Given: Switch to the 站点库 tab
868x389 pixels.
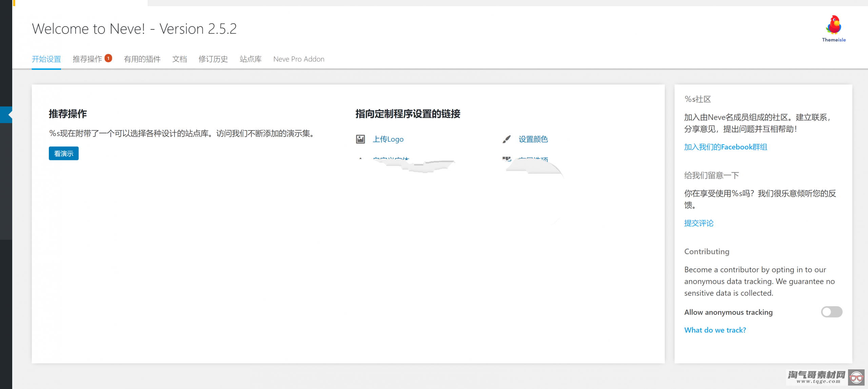Looking at the screenshot, I should (x=251, y=59).
